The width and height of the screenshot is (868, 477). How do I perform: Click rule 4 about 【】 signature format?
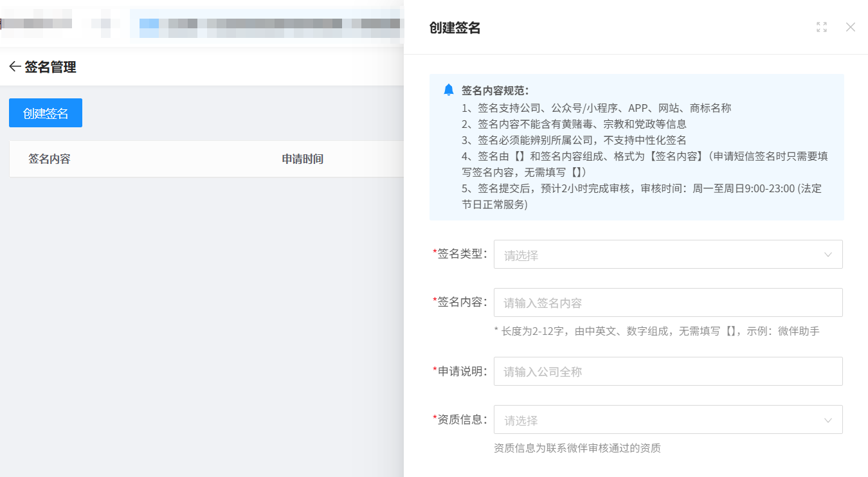(x=644, y=165)
